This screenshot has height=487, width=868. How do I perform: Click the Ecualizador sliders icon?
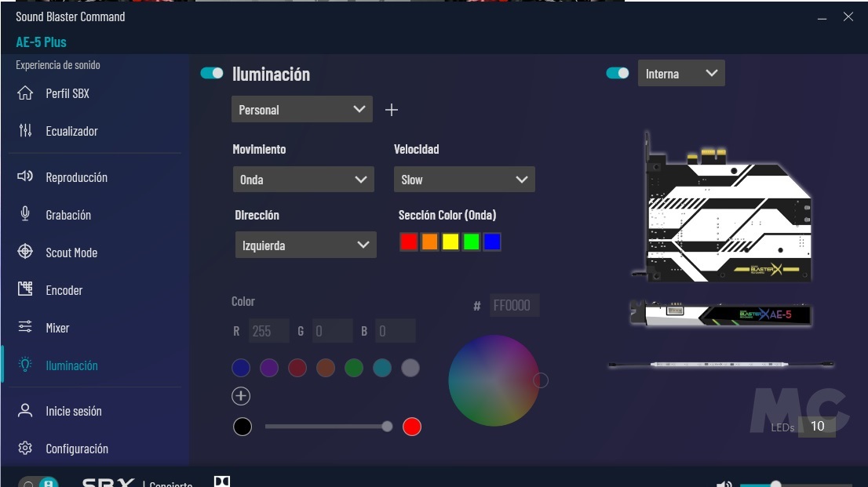[25, 131]
